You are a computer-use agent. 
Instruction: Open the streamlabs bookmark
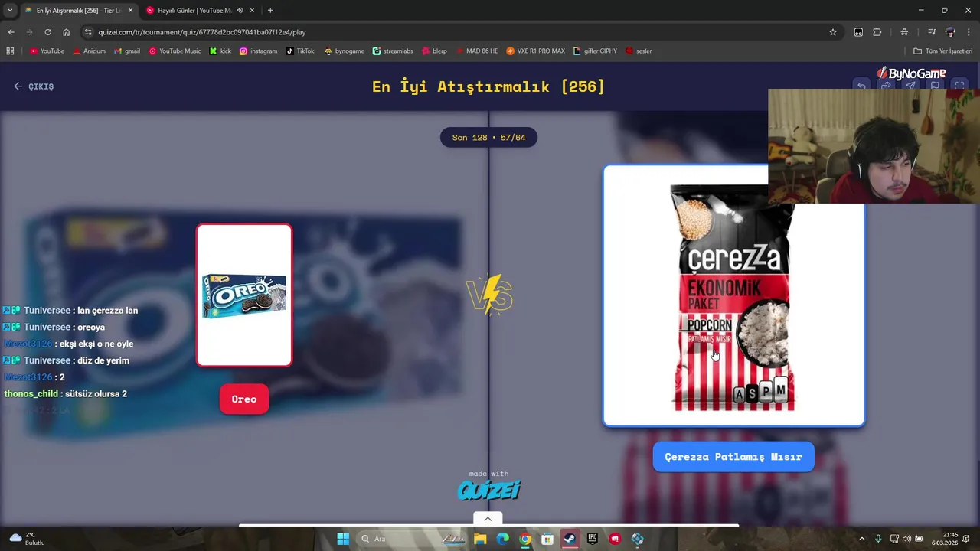[393, 51]
